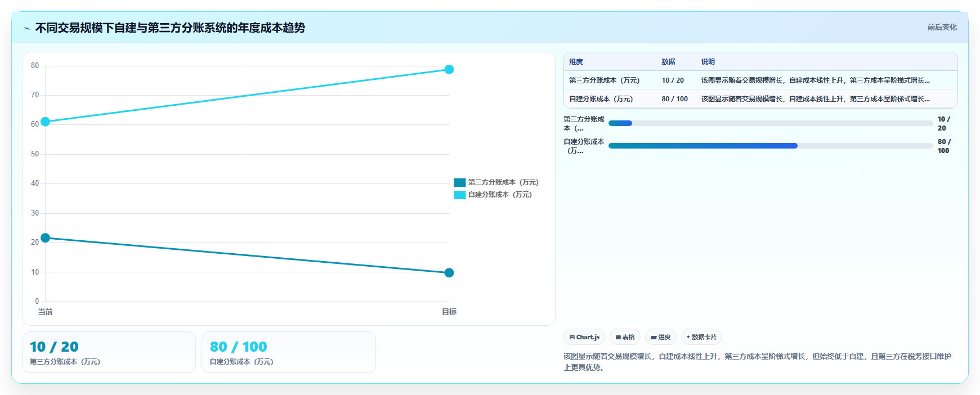This screenshot has width=980, height=395.
Task: Click the 当前 x-axis label
Action: tap(45, 312)
